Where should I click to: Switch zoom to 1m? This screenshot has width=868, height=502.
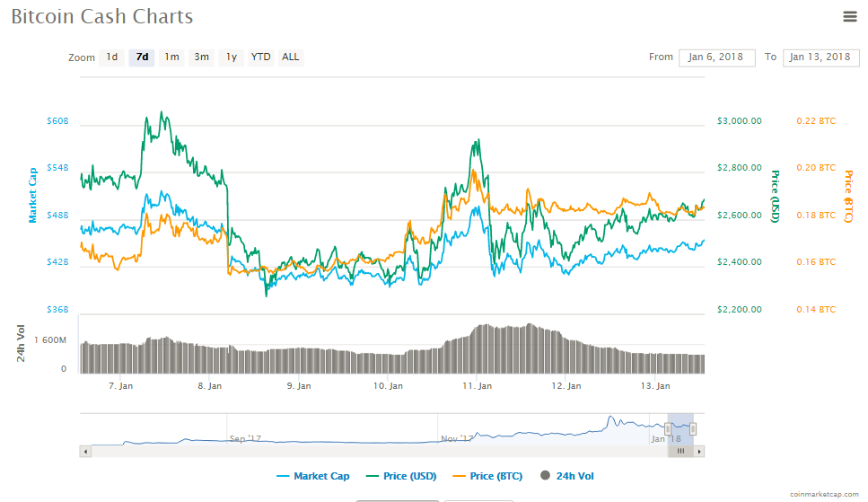[171, 57]
